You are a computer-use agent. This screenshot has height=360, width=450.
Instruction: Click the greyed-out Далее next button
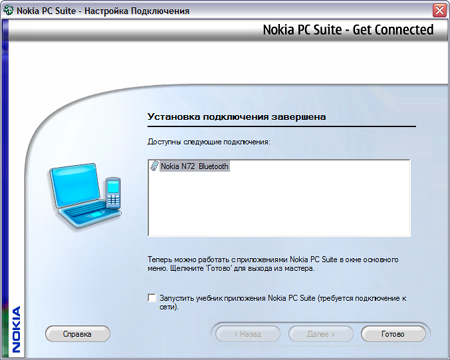coord(321,334)
